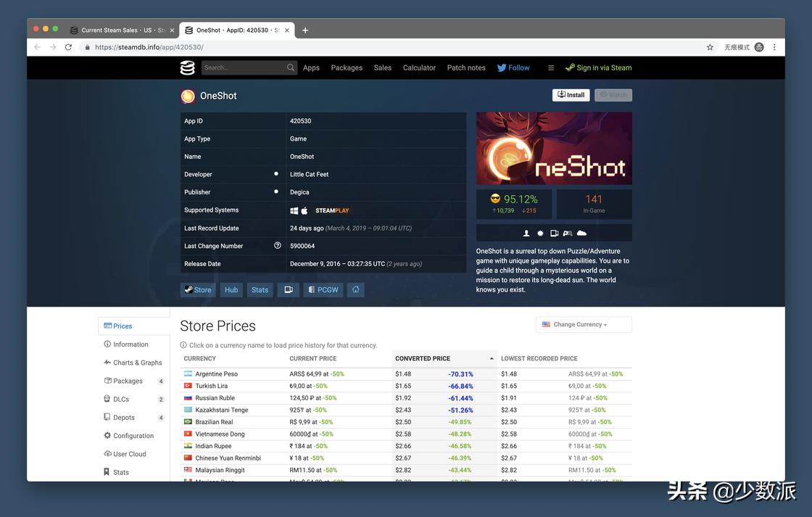Open a new browser tab
This screenshot has height=517, width=812.
305,30
